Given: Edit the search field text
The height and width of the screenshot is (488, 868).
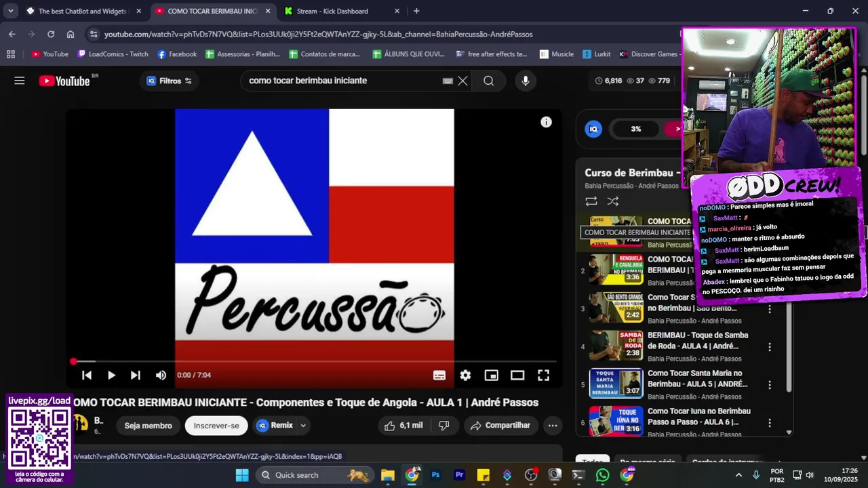Looking at the screenshot, I should coord(342,81).
